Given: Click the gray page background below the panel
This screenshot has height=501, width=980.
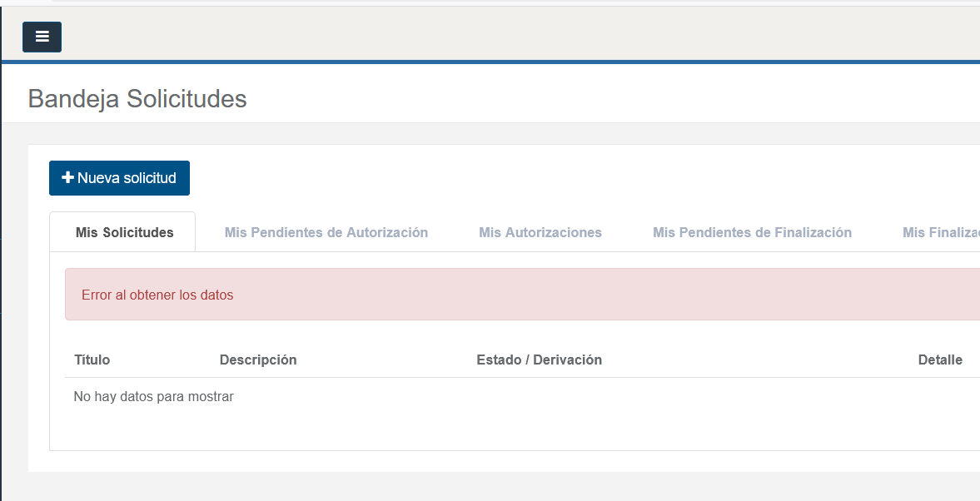Looking at the screenshot, I should coord(500,486).
